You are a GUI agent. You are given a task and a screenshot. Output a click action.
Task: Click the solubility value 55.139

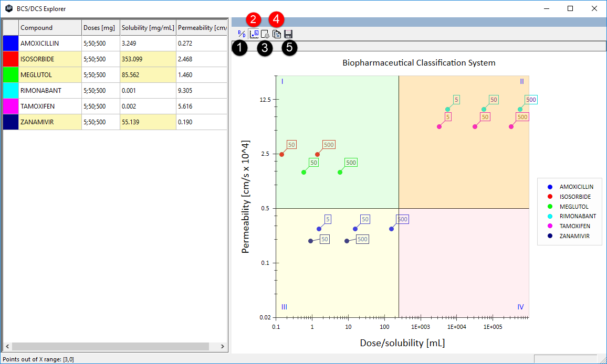click(x=148, y=122)
